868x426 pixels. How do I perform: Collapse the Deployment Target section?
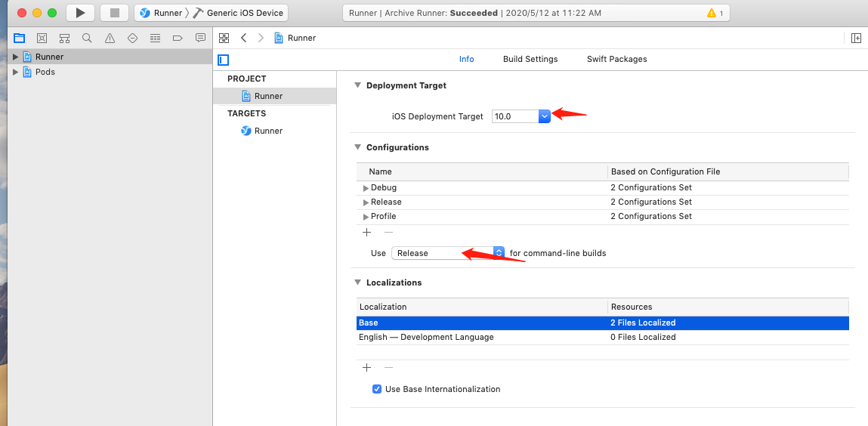[357, 86]
